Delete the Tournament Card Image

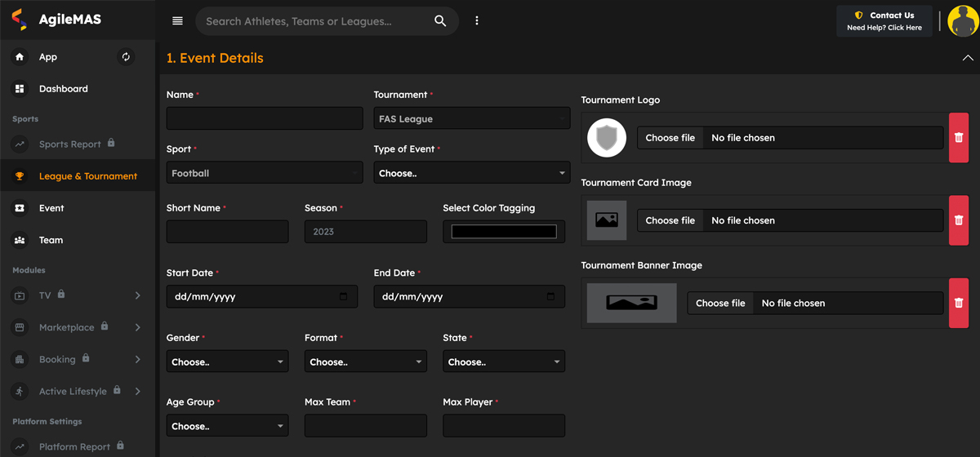point(959,220)
